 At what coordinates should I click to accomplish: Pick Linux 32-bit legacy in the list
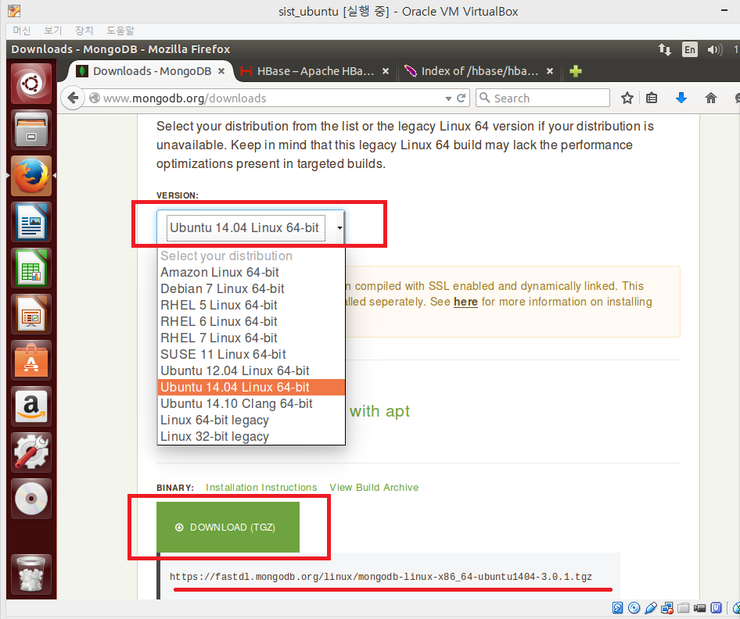click(214, 436)
